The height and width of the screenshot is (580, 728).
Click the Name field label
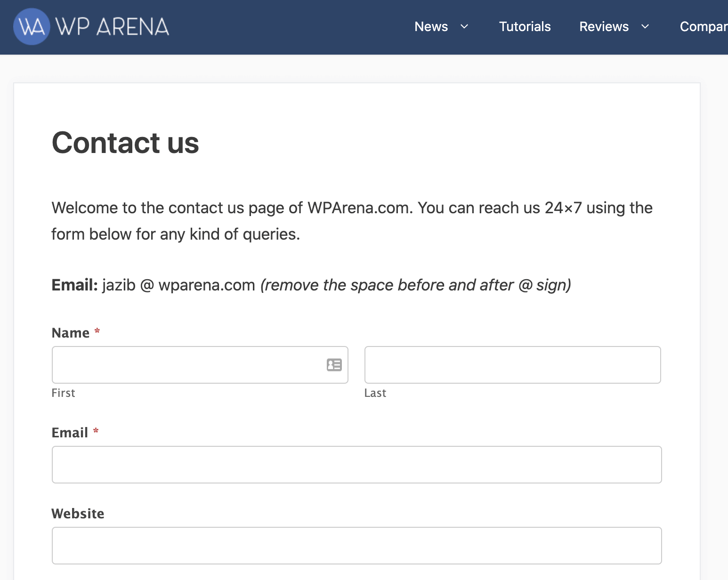71,333
